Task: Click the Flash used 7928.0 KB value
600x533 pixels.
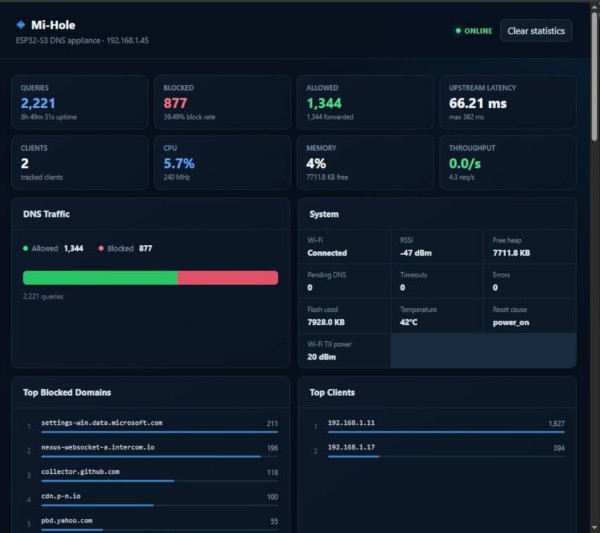Action: pos(326,322)
